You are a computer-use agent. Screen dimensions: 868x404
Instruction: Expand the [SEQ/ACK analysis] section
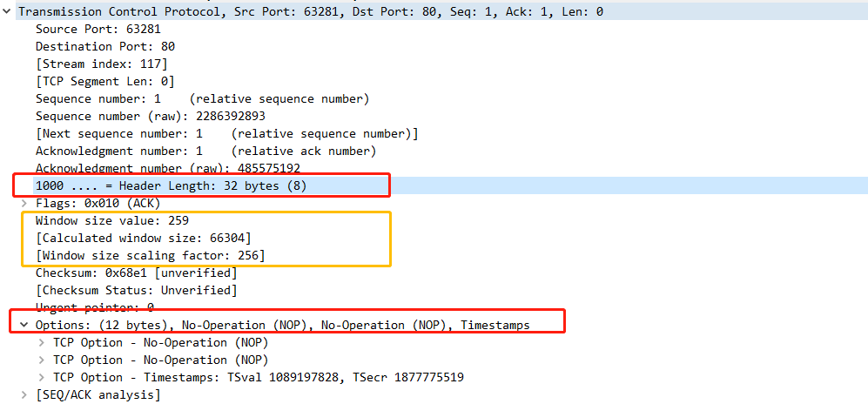pyautogui.click(x=24, y=394)
